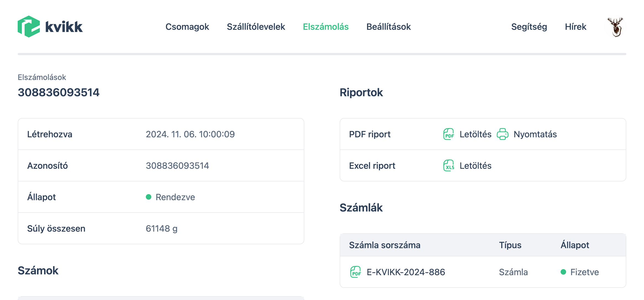
Task: Click the XLS file icon in Excel riport row
Action: pyautogui.click(x=449, y=166)
